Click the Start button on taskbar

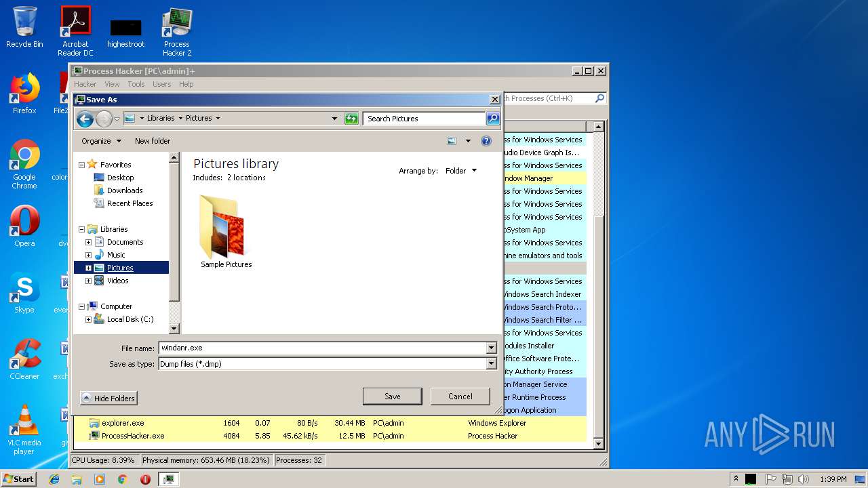18,479
